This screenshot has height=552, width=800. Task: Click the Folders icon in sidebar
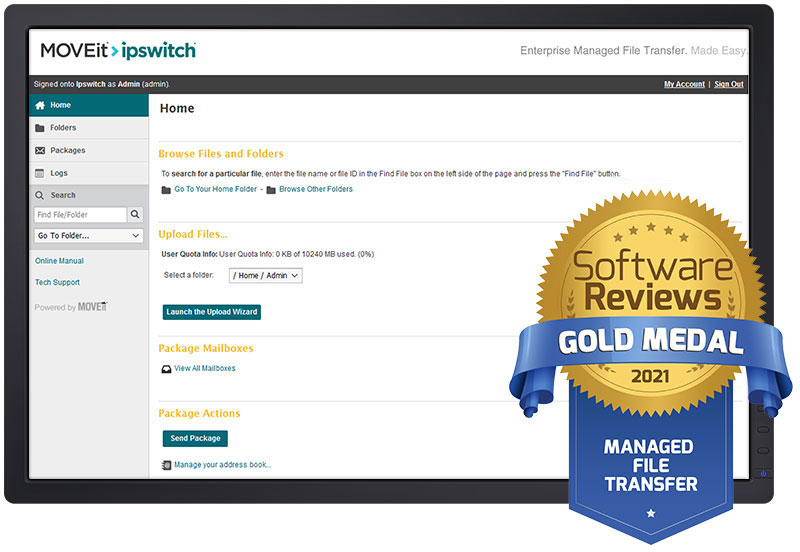[40, 128]
